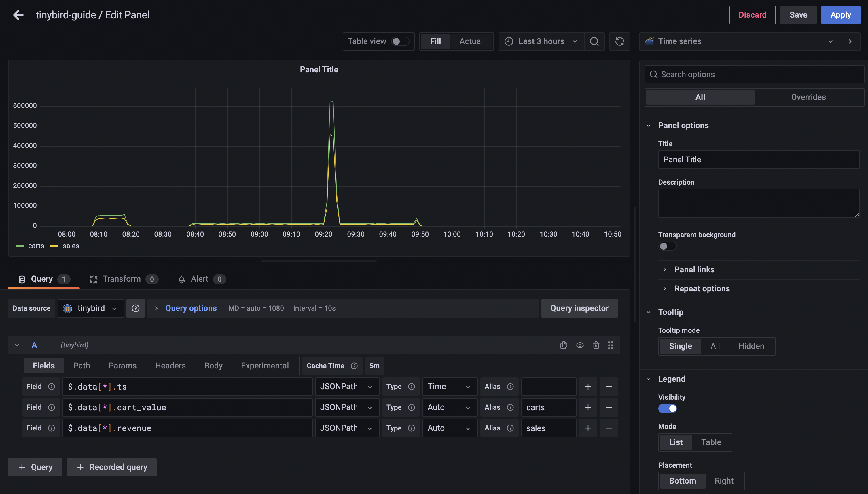Open JSONPath dropdown for cart_value field
The height and width of the screenshot is (494, 868).
point(347,407)
